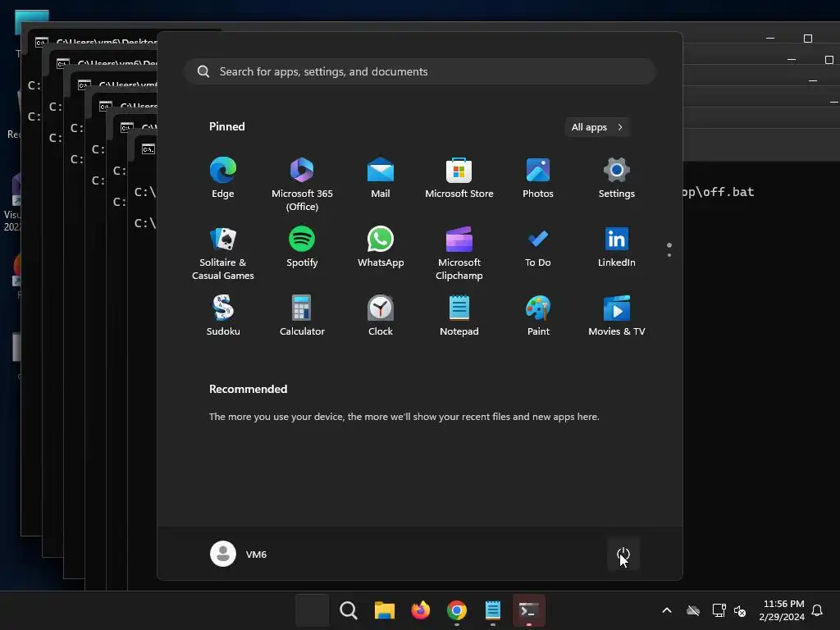Show hidden system tray icons
This screenshot has height=630, width=840.
pos(667,610)
